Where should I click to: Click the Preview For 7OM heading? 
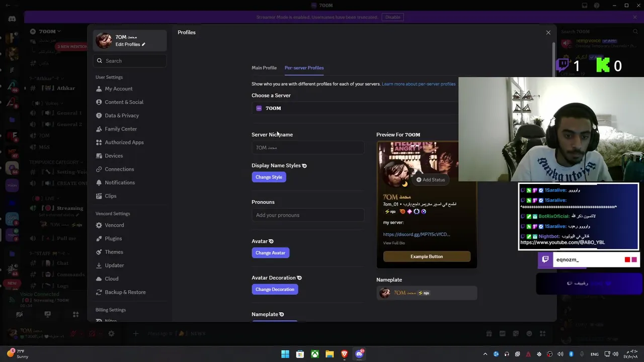(398, 135)
